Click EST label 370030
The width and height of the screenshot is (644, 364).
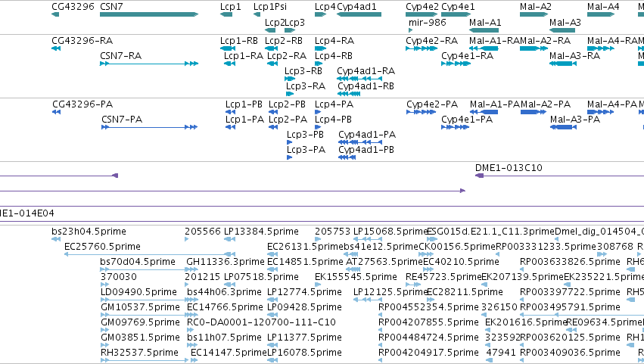119,276
